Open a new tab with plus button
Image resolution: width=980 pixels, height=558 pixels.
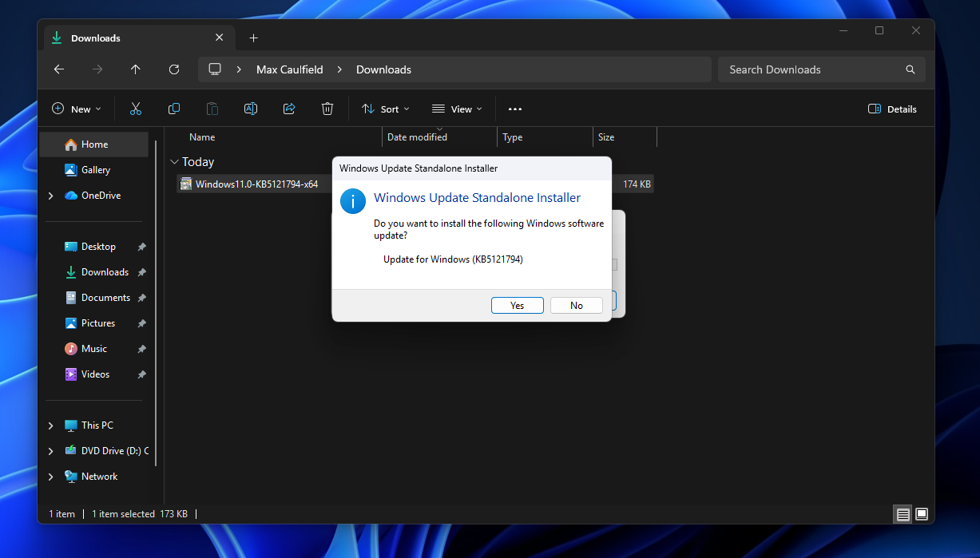253,38
